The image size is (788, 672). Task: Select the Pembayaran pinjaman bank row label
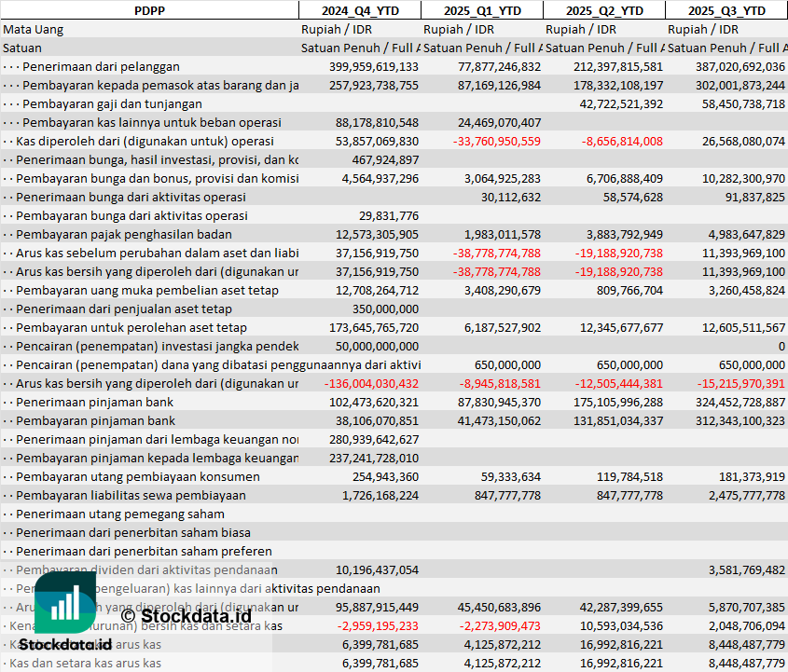95,420
